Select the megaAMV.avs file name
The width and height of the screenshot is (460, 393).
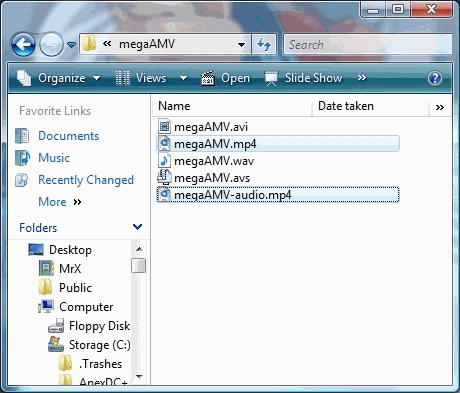(212, 178)
